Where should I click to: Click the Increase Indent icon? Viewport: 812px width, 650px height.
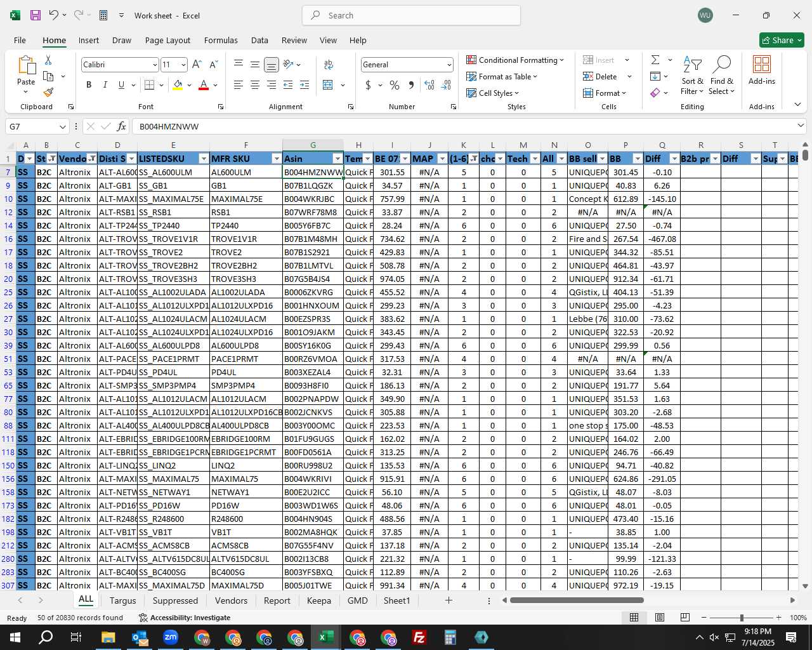(x=304, y=85)
